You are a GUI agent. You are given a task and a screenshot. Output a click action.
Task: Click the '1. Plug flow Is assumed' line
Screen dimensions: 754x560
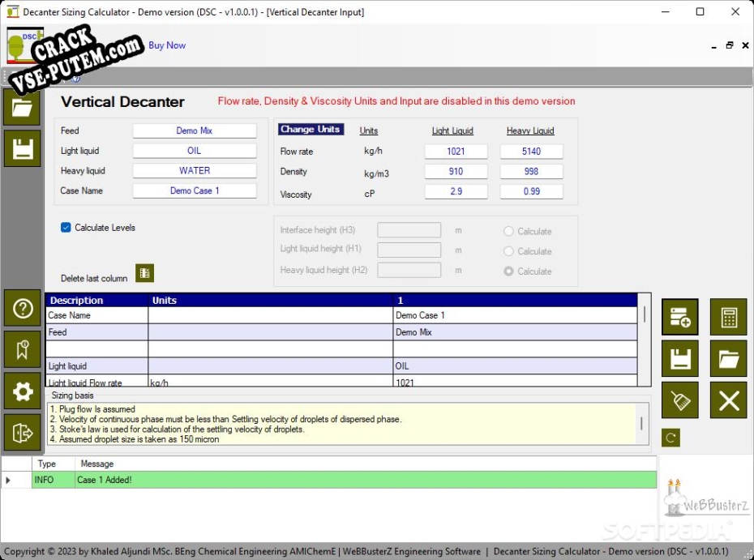point(92,409)
